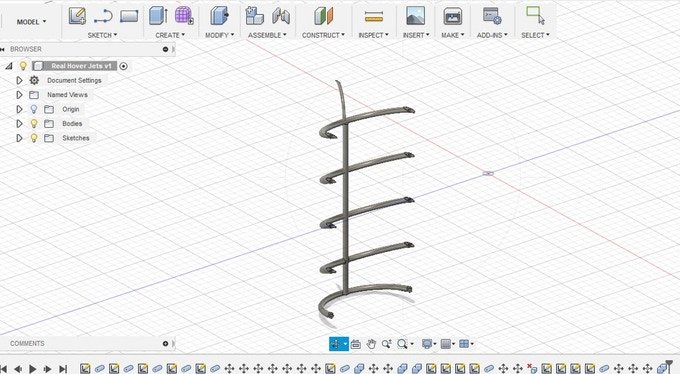Hide the Sketches folder via light bulb

(x=34, y=138)
